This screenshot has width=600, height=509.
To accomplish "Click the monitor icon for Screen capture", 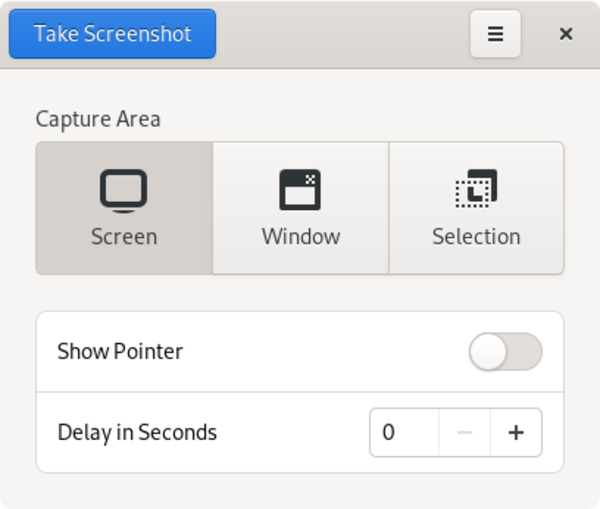I will click(x=124, y=190).
